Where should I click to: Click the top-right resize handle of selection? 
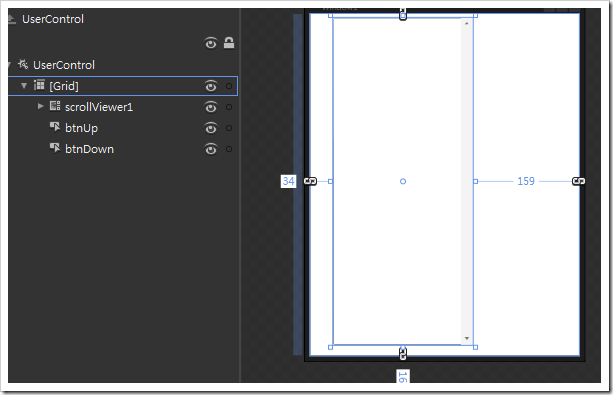pos(475,16)
